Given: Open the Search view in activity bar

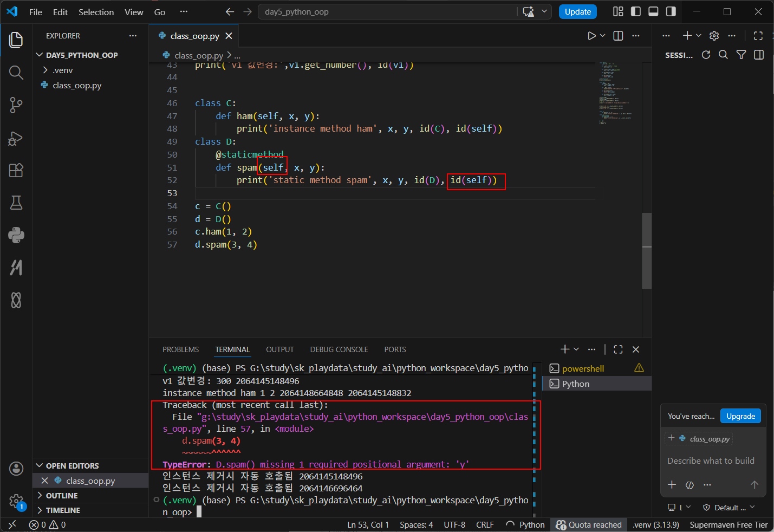Looking at the screenshot, I should coord(16,73).
